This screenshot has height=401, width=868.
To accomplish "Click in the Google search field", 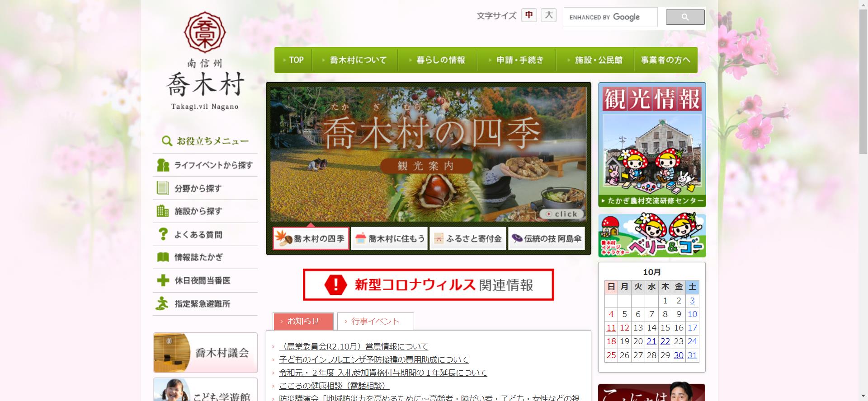I will pos(610,17).
